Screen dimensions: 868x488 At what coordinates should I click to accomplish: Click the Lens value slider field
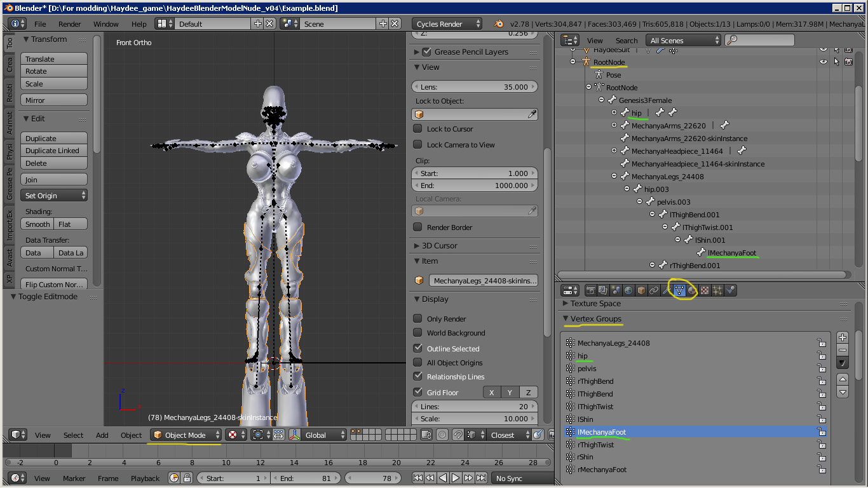pyautogui.click(x=475, y=87)
